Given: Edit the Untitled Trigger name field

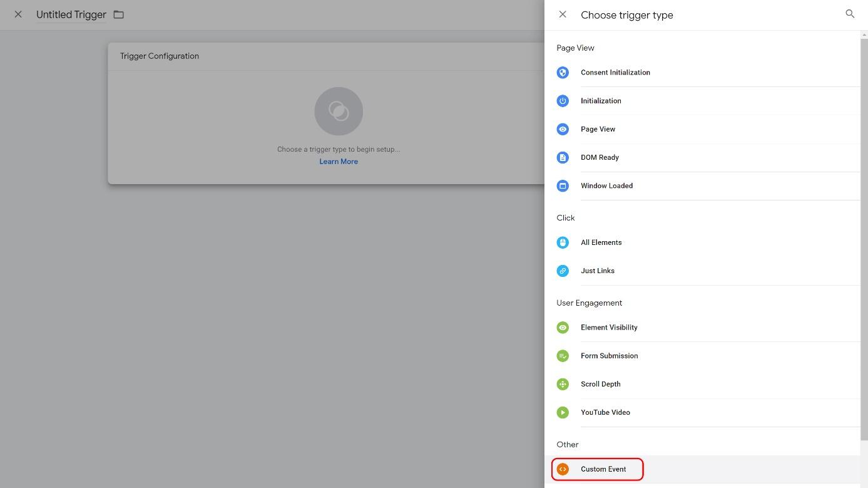Looking at the screenshot, I should click(71, 14).
